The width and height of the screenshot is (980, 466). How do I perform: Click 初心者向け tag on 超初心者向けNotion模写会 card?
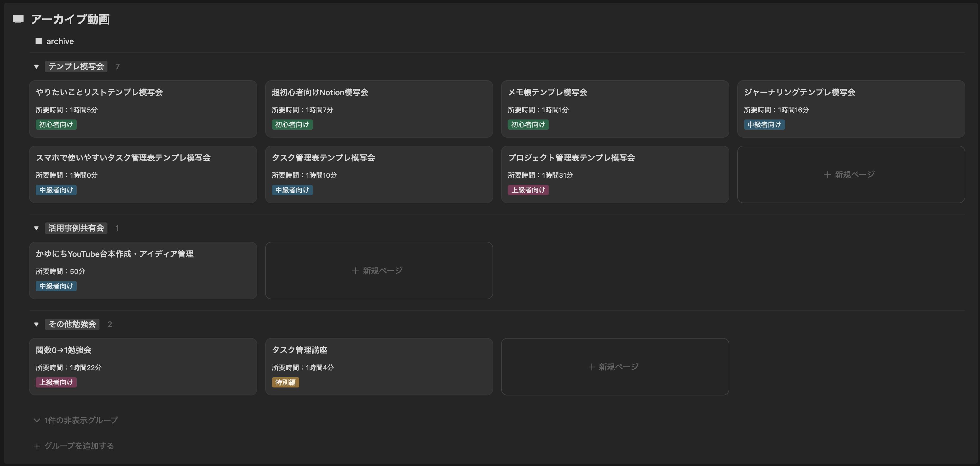292,125
